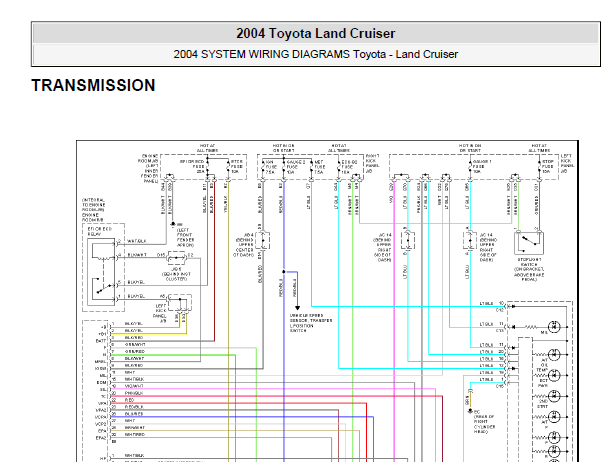
Task: Click the "VEHICLE SPEED SENSOR, TRANSFER" label
Action: point(311,318)
